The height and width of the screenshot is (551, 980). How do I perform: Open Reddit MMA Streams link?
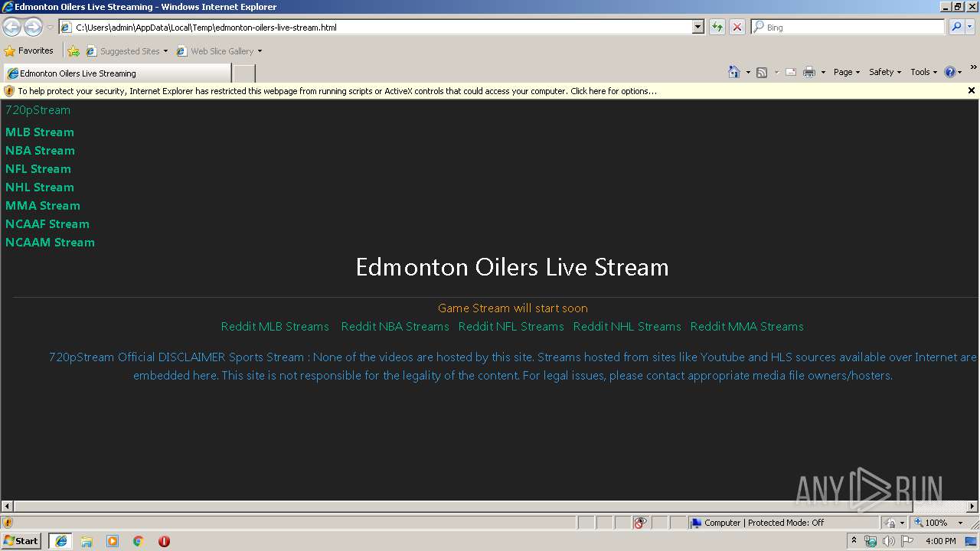pyautogui.click(x=747, y=327)
